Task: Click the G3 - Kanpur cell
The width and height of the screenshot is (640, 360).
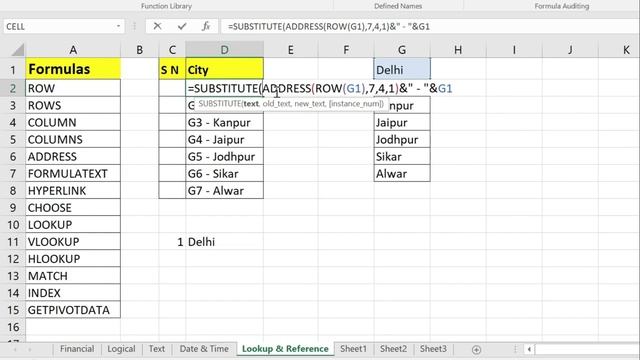Action: 224,122
